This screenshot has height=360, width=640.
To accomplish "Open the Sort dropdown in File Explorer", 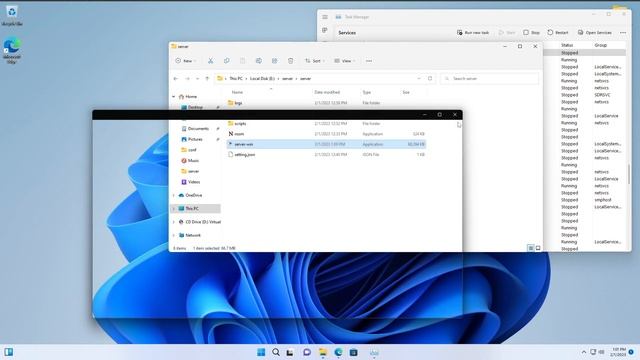I will coord(315,61).
